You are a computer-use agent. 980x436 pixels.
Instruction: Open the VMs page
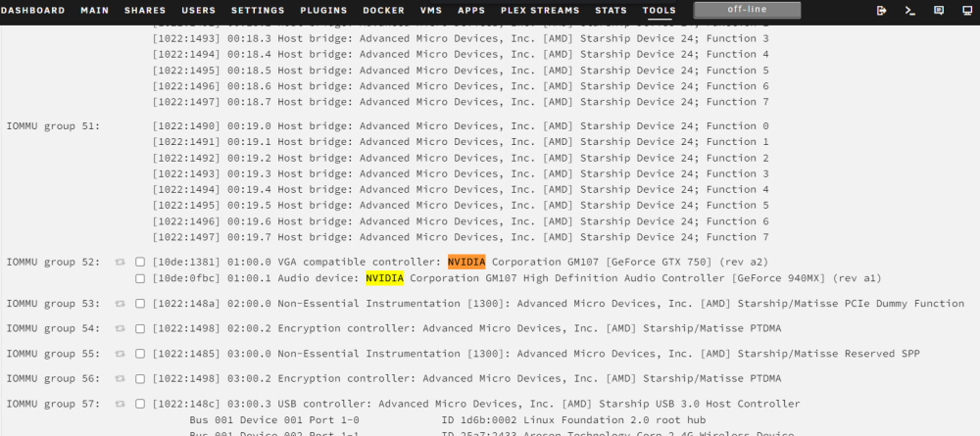431,11
